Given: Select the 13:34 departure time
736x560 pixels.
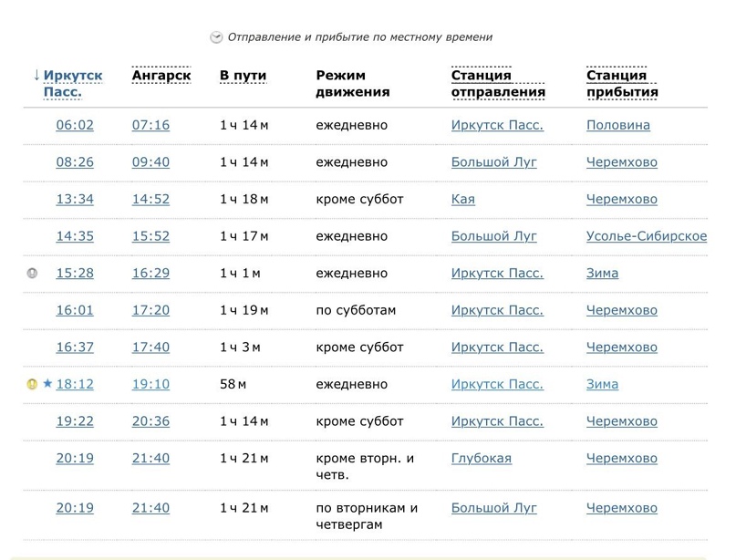Looking at the screenshot, I should point(75,199).
